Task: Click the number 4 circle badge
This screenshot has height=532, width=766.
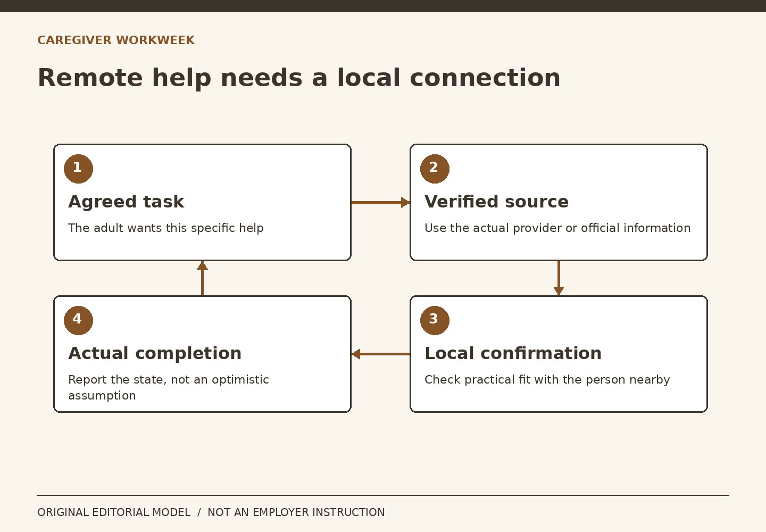Action: coord(78,320)
